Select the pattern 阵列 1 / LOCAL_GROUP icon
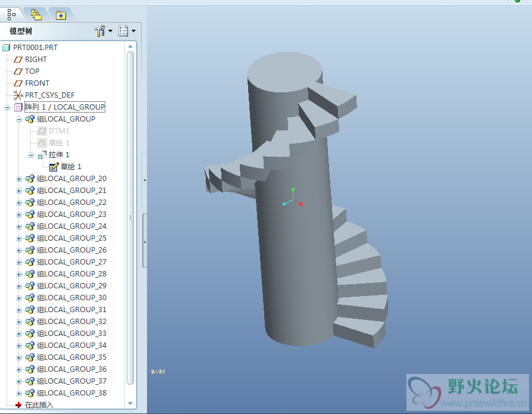Screen dimensions: 532x414 coord(18,108)
